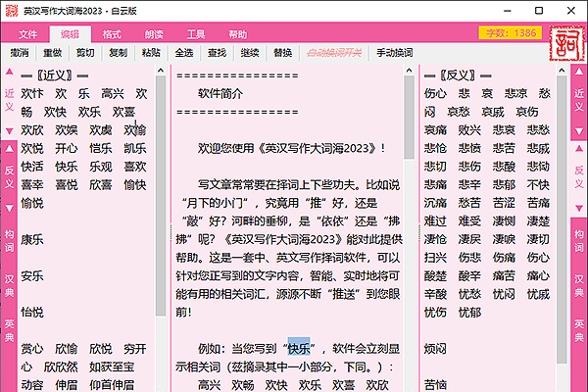588x392 pixels.
Task: Click the synonym 开心
Action: (67, 149)
